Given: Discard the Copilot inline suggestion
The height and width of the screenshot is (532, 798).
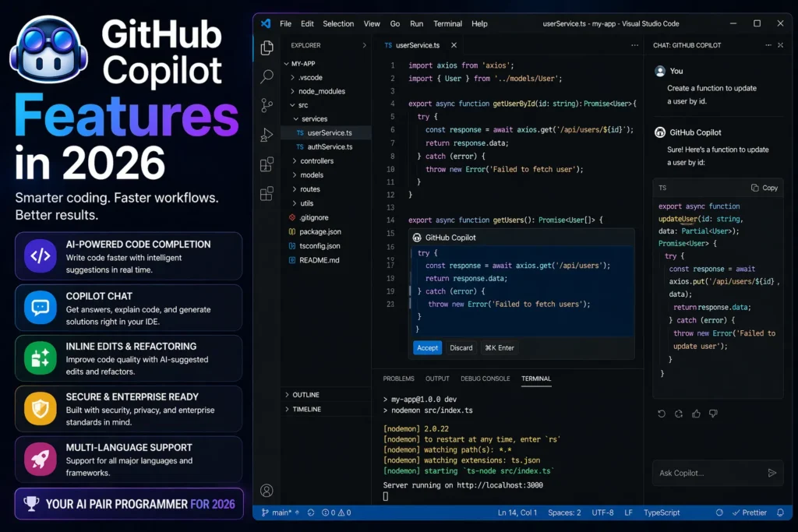Looking at the screenshot, I should (x=461, y=348).
